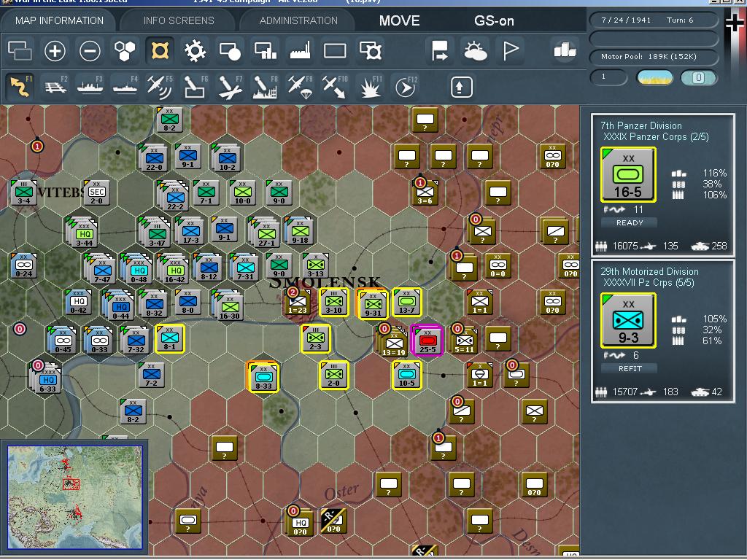
Task: Click the MOVE mode label
Action: click(399, 20)
